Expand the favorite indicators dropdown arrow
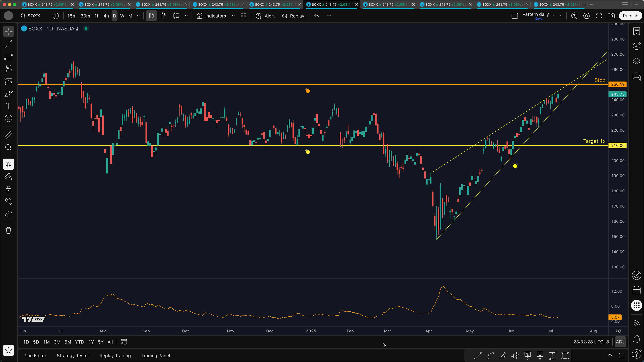The height and width of the screenshot is (362, 644). click(x=233, y=16)
